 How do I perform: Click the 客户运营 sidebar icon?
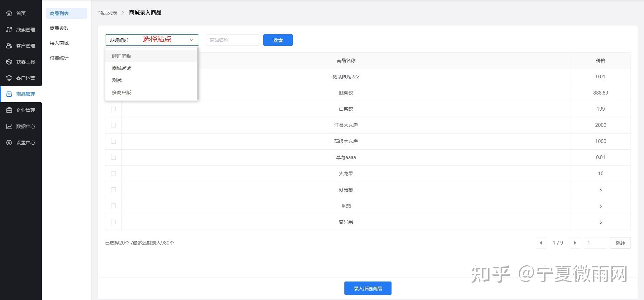click(x=9, y=78)
